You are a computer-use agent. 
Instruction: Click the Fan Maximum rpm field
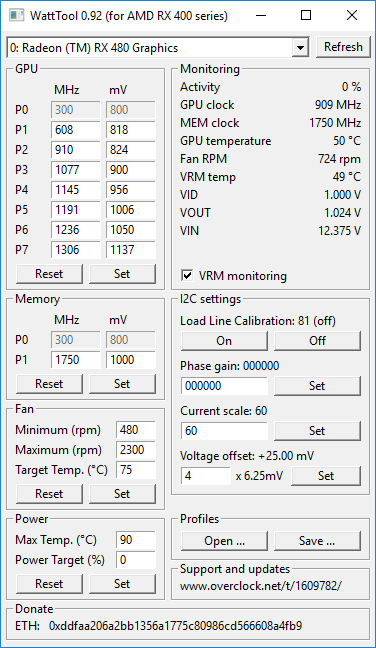136,450
